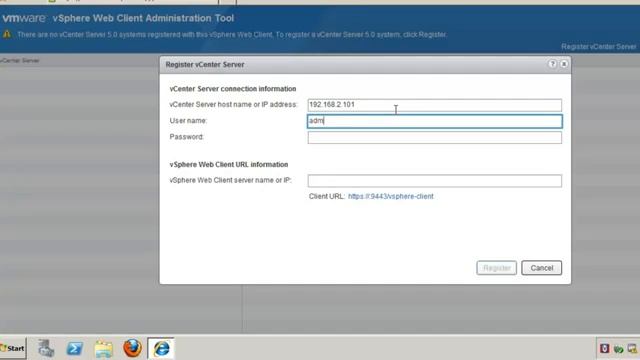Launch Firefox from the taskbar
The image size is (640, 360).
132,348
